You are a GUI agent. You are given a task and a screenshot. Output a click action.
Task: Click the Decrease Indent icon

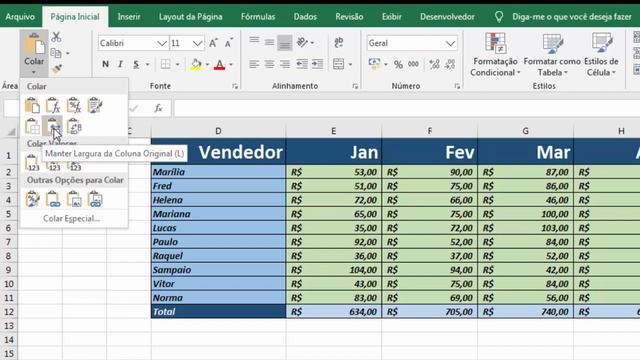pos(302,64)
